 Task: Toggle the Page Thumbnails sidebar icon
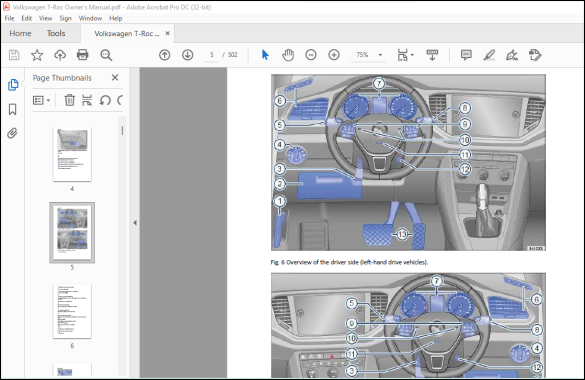tap(13, 85)
